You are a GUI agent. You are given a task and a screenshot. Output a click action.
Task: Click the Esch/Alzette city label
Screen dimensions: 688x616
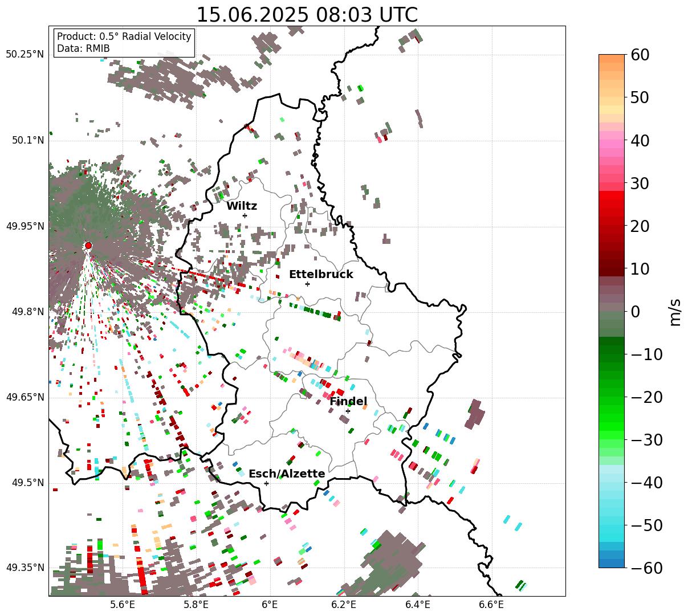tap(287, 474)
